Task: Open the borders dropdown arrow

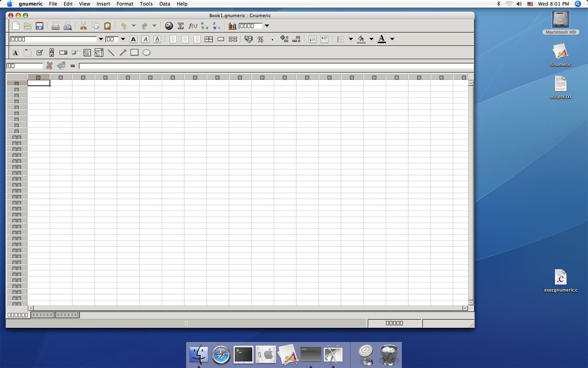Action: (351, 39)
